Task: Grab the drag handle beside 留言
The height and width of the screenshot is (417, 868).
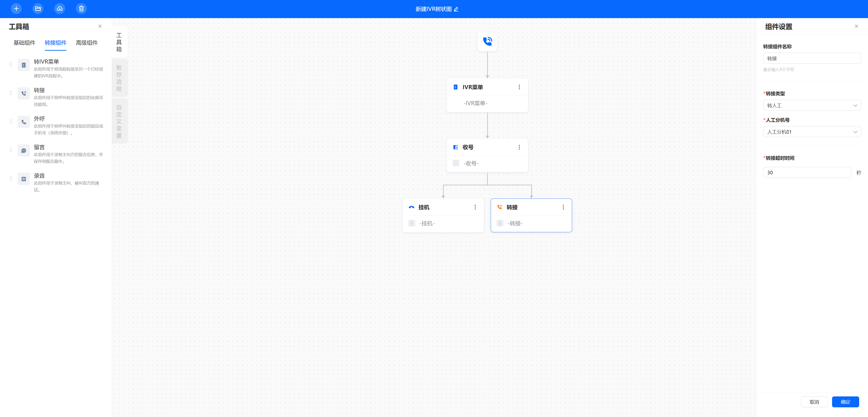Action: coord(11,150)
